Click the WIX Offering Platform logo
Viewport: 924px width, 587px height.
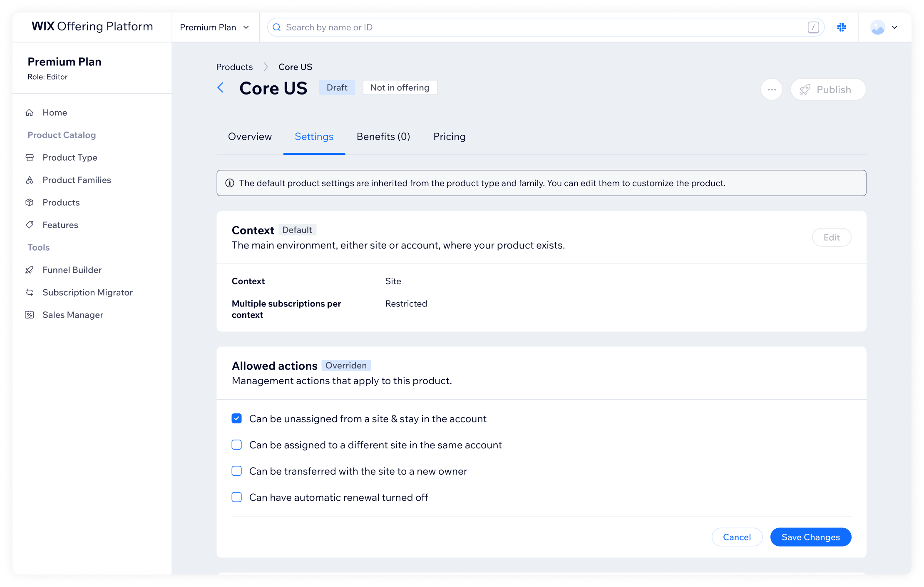click(x=92, y=26)
